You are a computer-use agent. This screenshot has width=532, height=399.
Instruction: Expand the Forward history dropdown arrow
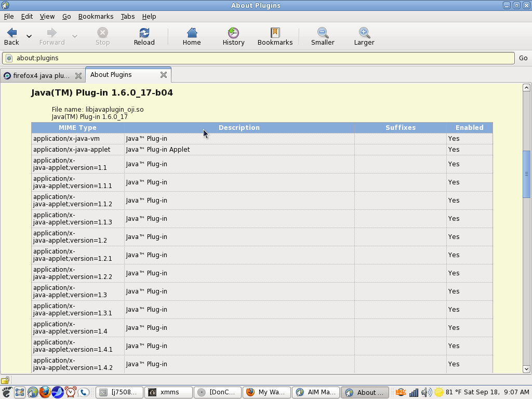pyautogui.click(x=75, y=36)
